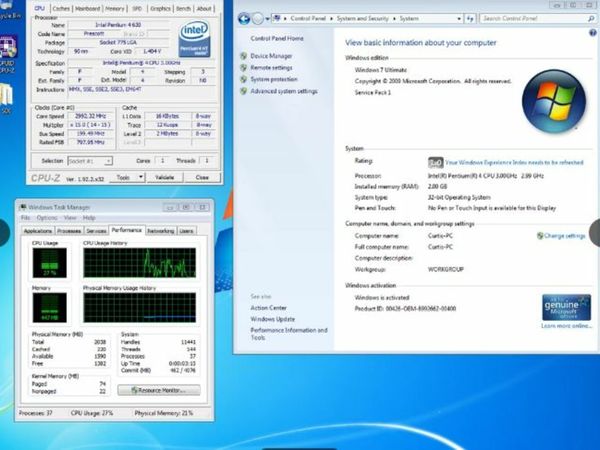Open the Help menu in Task Manager
The height and width of the screenshot is (450, 600).
pos(89,218)
